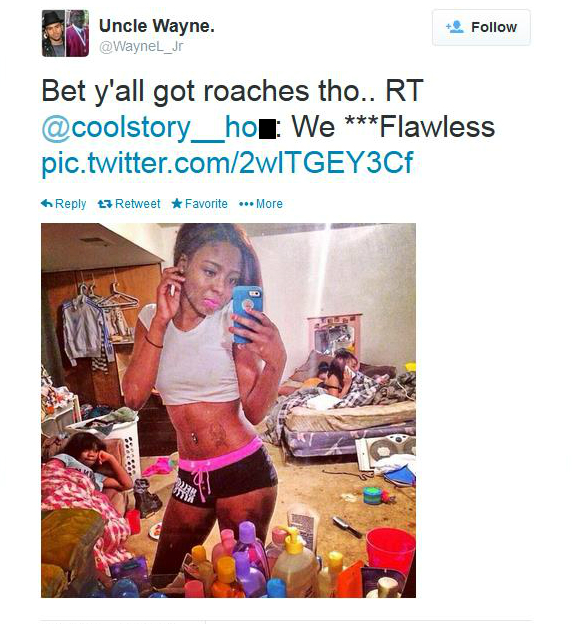Image resolution: width=573 pixels, height=624 pixels.
Task: Click the Retweet text label
Action: click(138, 204)
